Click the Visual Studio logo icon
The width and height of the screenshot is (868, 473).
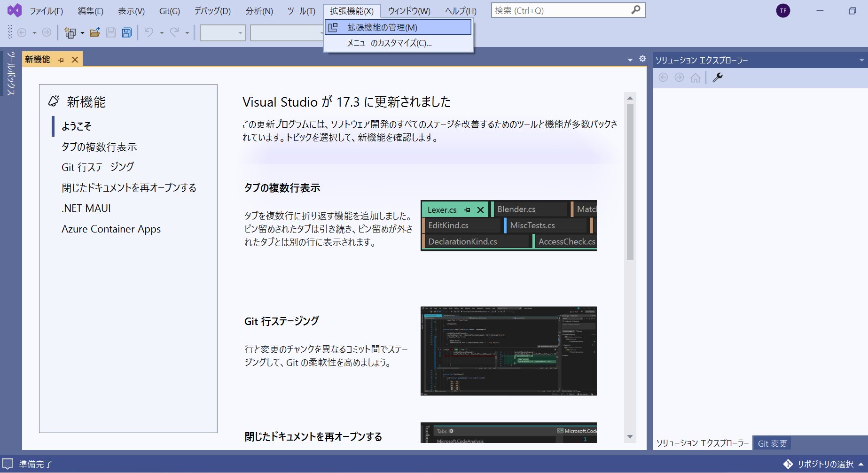[15, 10]
